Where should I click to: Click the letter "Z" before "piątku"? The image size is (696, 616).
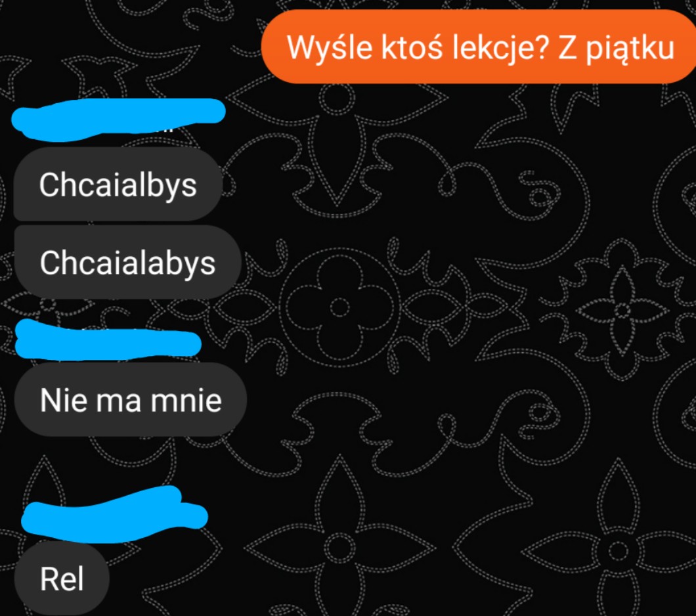point(567,47)
